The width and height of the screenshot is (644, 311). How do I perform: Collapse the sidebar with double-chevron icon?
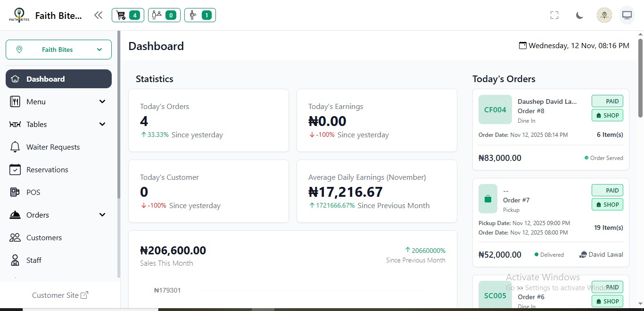point(98,15)
